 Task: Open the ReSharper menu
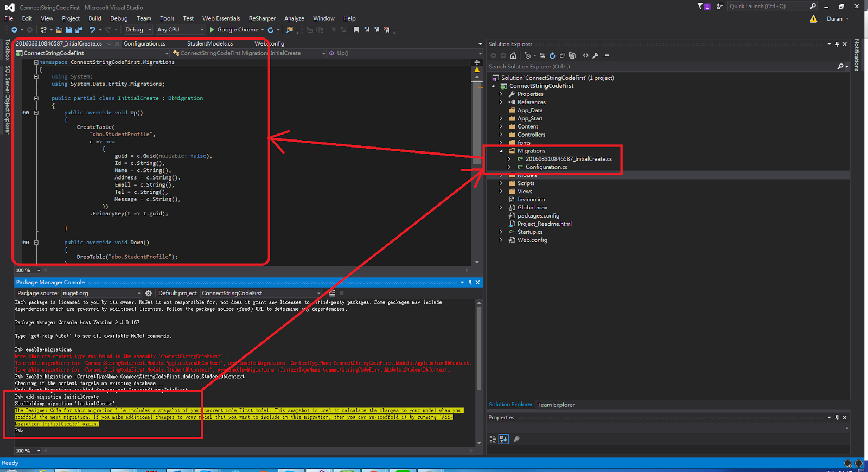coord(262,18)
